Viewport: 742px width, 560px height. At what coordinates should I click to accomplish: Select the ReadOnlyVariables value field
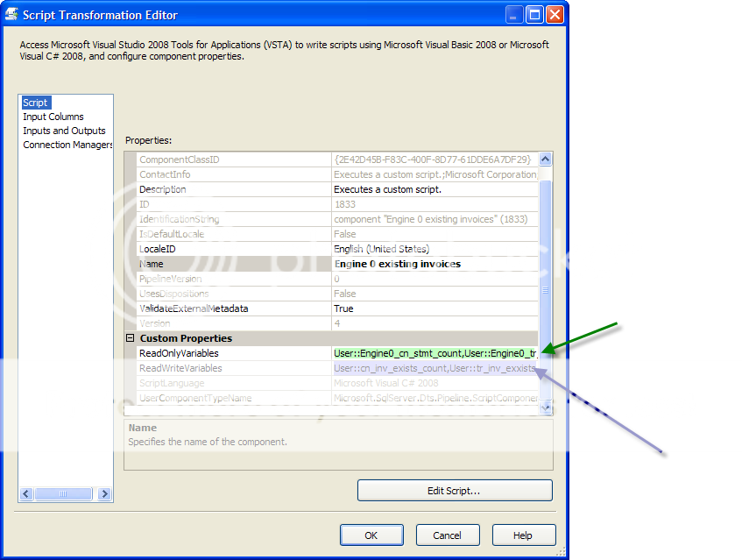pos(434,353)
